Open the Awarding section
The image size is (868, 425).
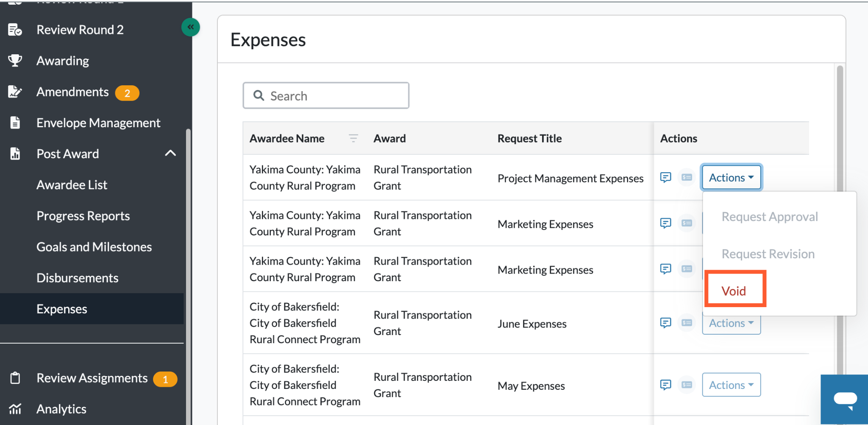pos(63,61)
